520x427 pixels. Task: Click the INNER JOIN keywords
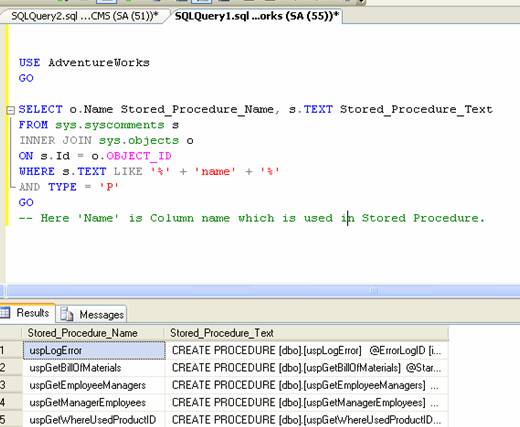55,140
